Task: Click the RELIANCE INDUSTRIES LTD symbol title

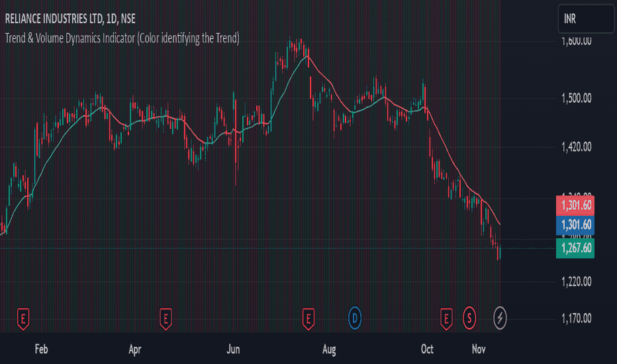Action: [x=70, y=19]
